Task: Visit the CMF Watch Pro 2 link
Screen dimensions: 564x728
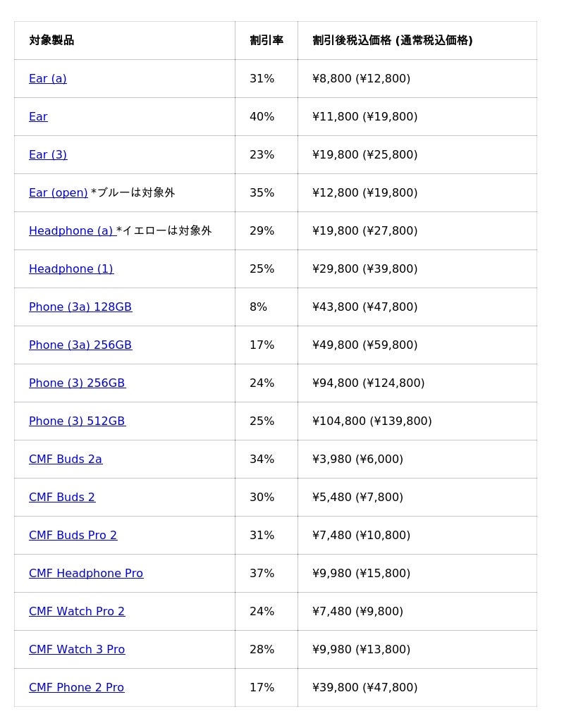Action: coord(77,612)
